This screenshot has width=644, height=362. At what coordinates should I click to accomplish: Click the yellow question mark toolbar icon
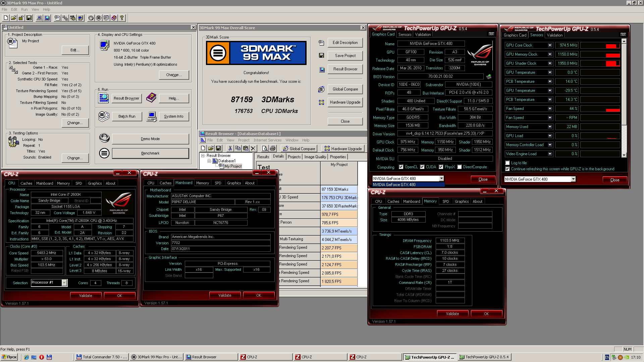tap(122, 18)
